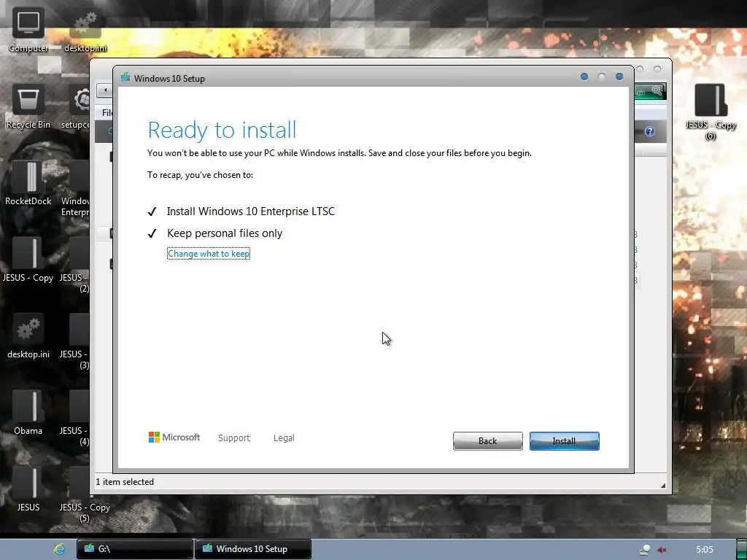Click the Explorer window back arrow

point(105,90)
